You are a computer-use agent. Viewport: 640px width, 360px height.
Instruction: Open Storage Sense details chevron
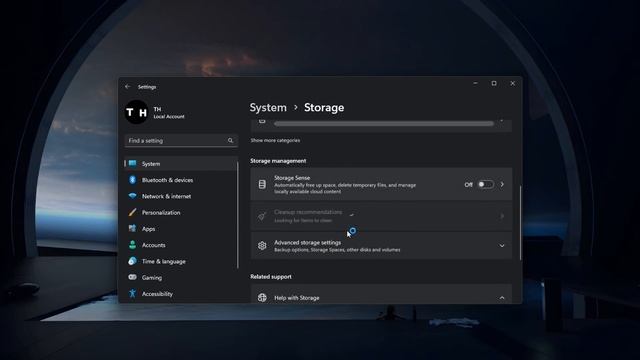pyautogui.click(x=502, y=184)
